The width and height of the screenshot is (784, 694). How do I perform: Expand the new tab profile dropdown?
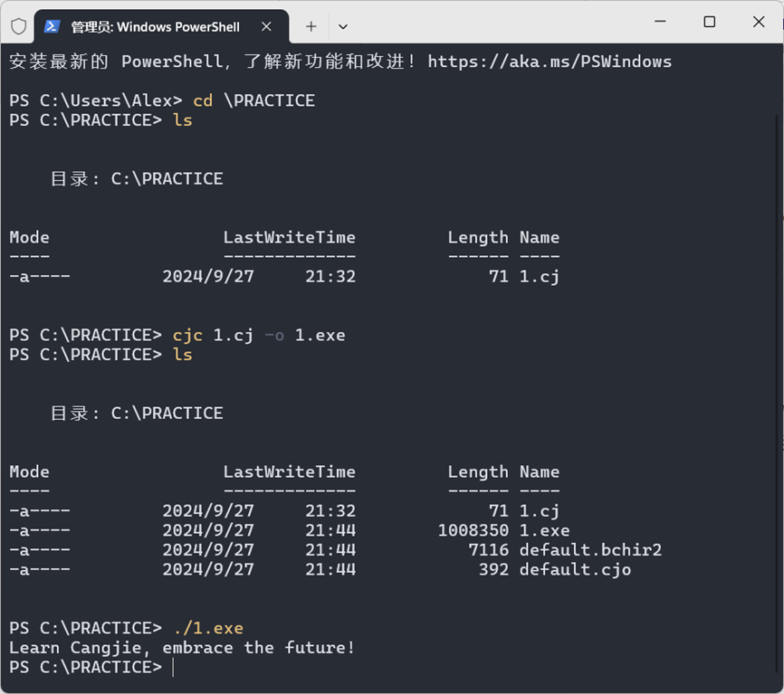343,26
